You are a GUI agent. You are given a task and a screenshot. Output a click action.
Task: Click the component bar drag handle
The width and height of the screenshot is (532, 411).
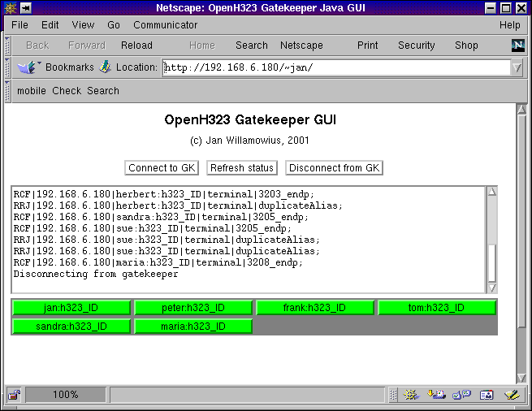click(x=393, y=395)
